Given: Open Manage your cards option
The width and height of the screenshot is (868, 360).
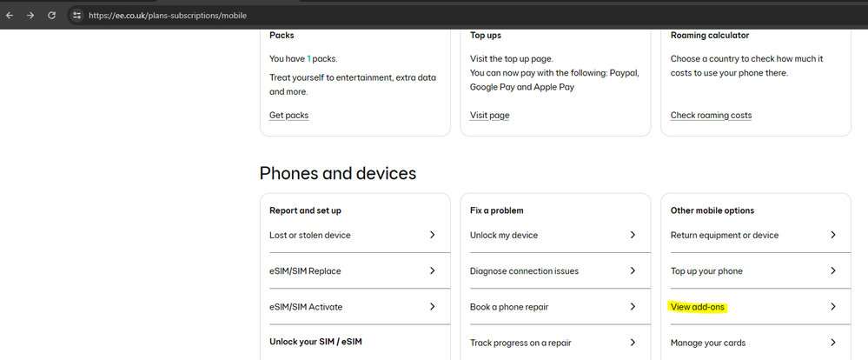Looking at the screenshot, I should pos(707,343).
